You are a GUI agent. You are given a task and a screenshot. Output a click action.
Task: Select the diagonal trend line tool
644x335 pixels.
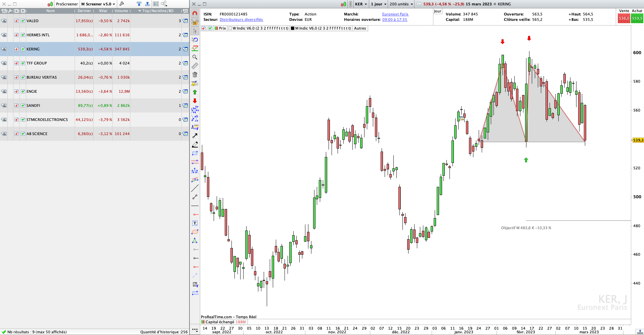pos(195,188)
